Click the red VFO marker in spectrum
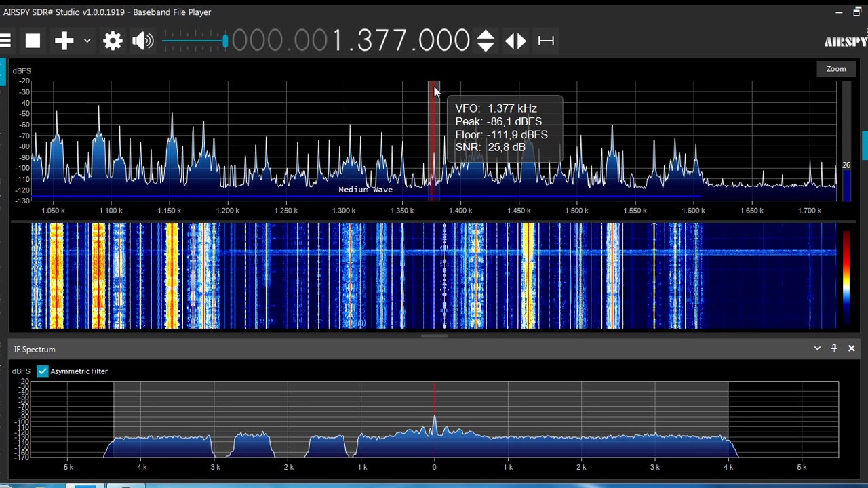Viewport: 868px width, 488px height. pyautogui.click(x=431, y=141)
